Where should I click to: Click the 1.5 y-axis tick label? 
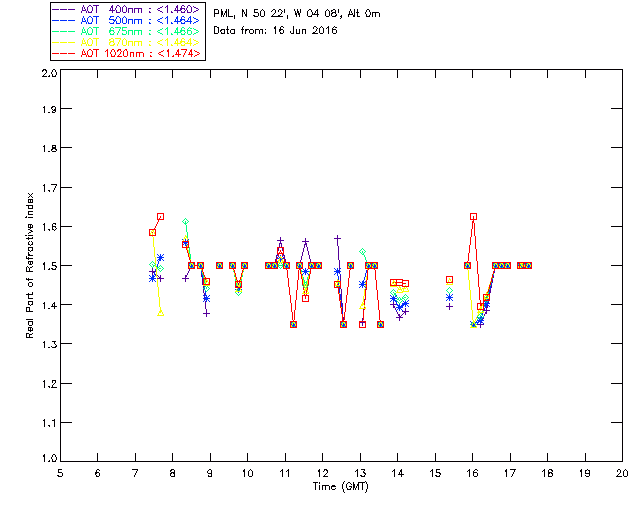point(49,266)
